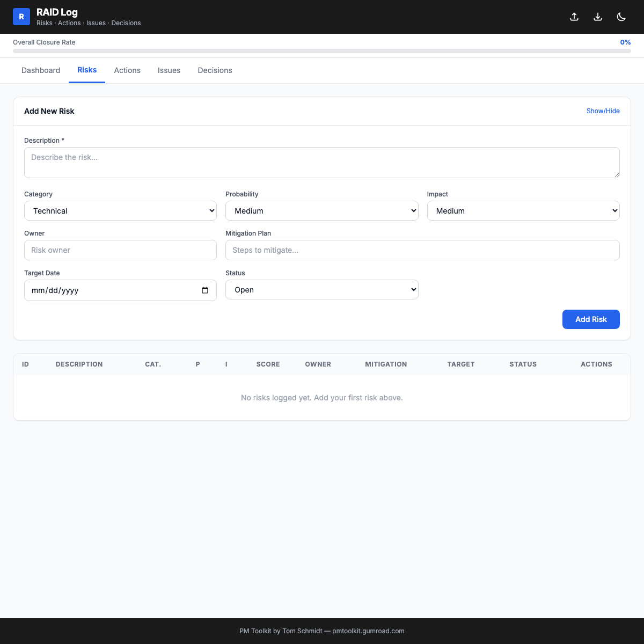Expand the Probability dropdown

pyautogui.click(x=321, y=211)
